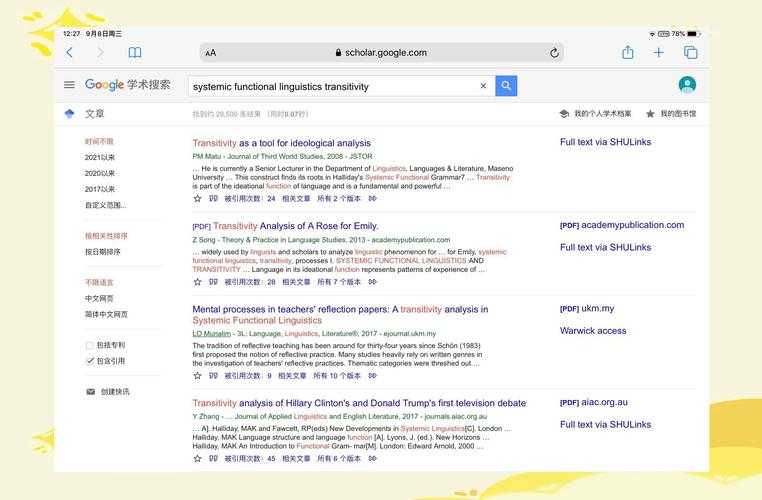Expand more options for 'Mental processes' result
Image resolution: width=762 pixels, height=500 pixels.
(x=372, y=376)
